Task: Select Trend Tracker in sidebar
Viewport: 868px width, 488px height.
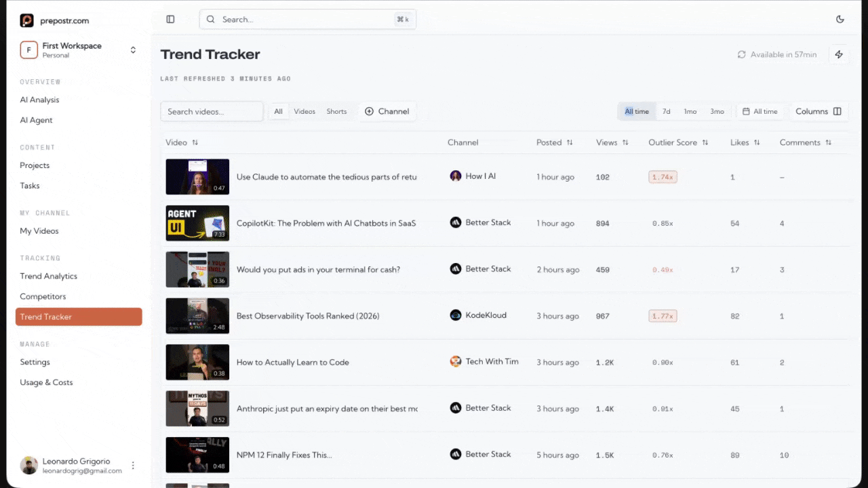Action: click(79, 317)
